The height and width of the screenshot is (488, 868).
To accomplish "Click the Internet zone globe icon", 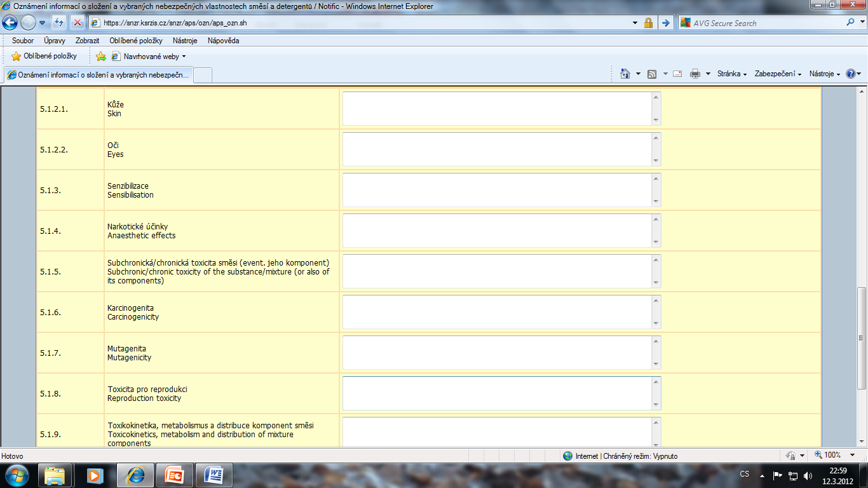I will [567, 456].
